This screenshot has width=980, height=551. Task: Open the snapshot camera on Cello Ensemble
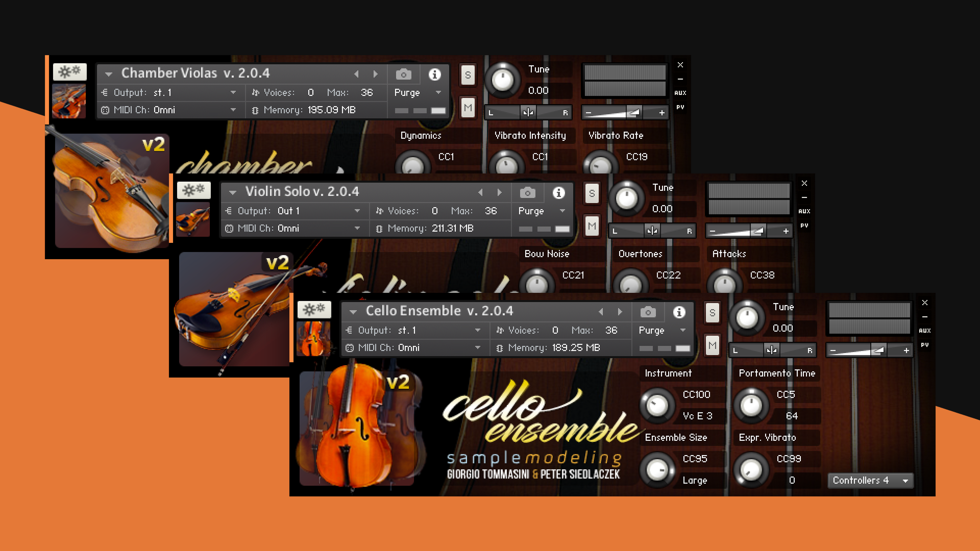[x=647, y=312]
